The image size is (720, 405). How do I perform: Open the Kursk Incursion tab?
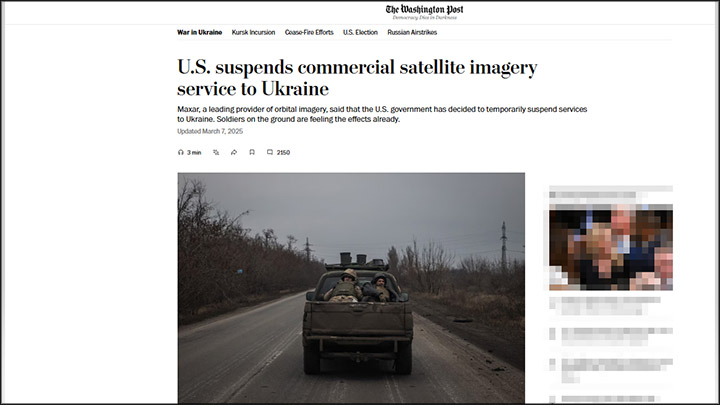(253, 33)
